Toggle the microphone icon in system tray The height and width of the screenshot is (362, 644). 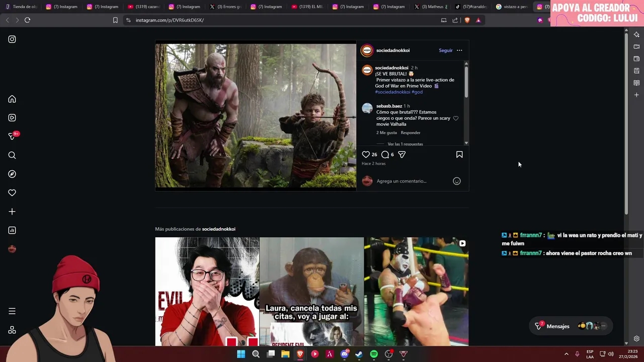coord(577,354)
